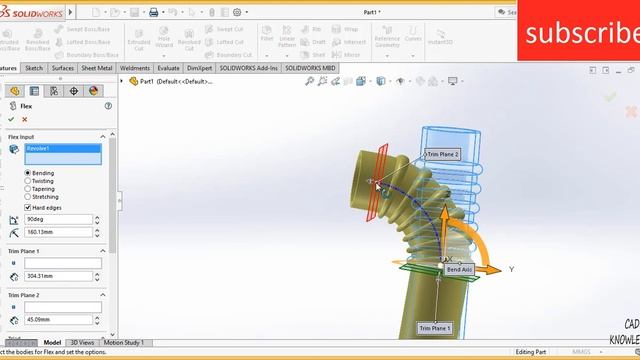Switch to the PropertyManager tab icon
640x360 pixels.
34,91
